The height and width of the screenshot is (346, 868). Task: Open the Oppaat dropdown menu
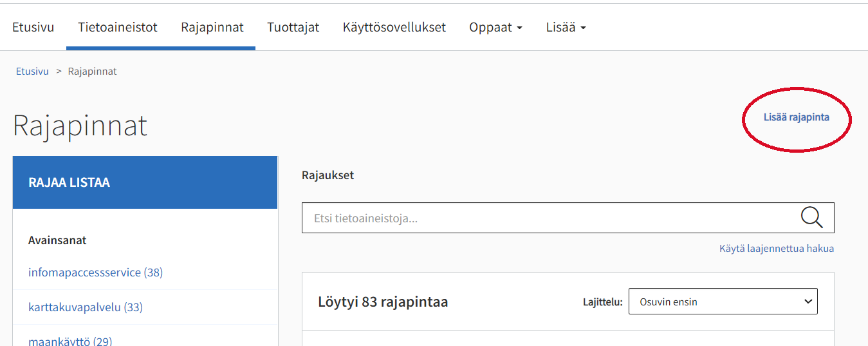coord(495,28)
